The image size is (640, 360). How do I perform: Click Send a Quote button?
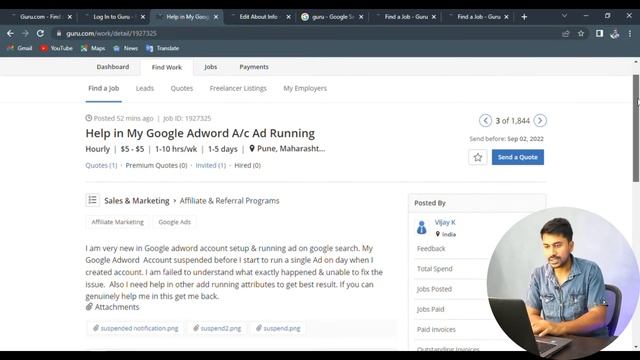pos(518,157)
